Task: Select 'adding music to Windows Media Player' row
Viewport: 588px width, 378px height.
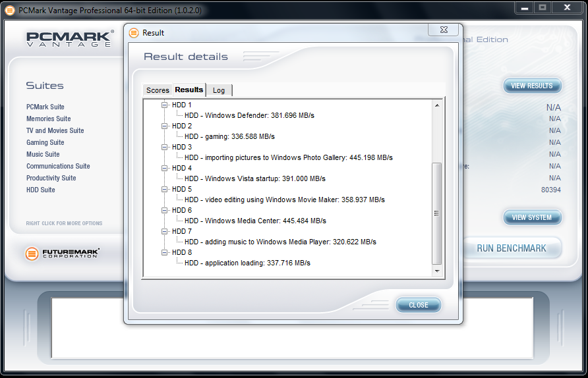Action: (281, 242)
